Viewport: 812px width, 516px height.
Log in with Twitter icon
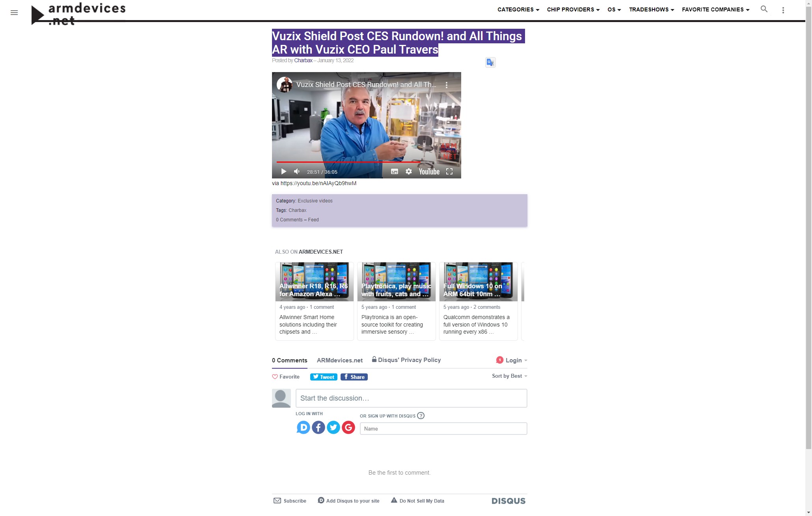(333, 427)
